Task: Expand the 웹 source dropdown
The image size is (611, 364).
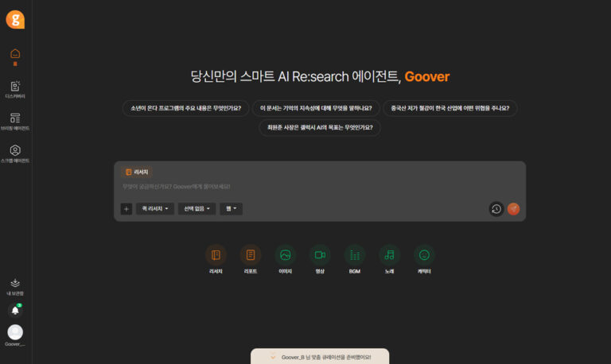Action: (231, 209)
